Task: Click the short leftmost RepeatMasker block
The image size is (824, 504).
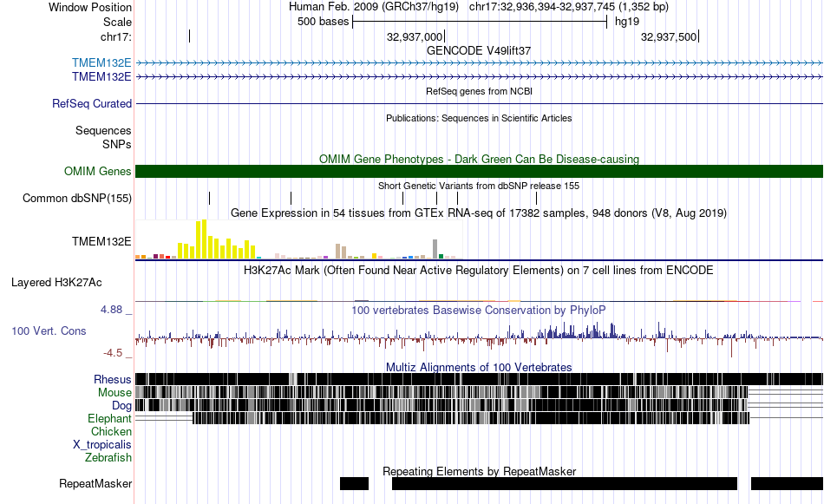Action: coord(354,483)
